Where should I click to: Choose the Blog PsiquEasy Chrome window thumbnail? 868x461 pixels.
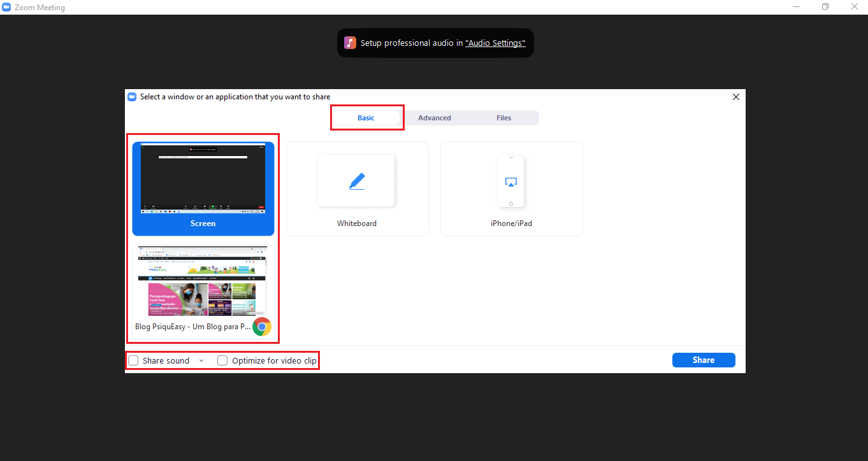203,292
